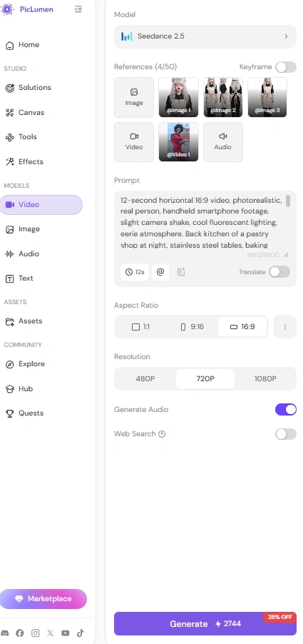Select 1080P resolution

[x=265, y=378]
